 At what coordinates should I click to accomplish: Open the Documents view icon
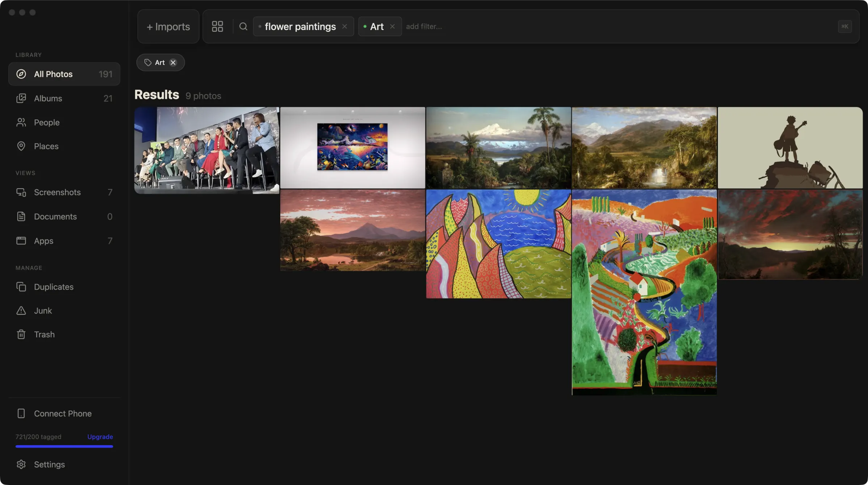pos(21,216)
